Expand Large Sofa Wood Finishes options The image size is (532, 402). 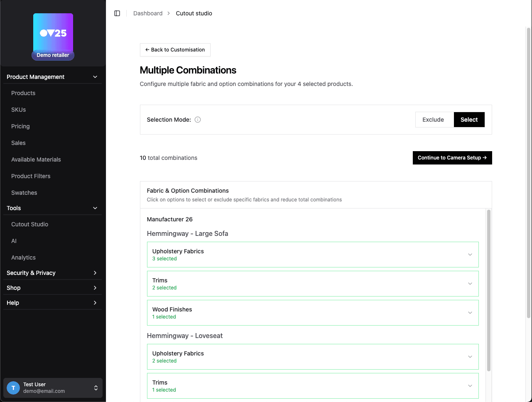(x=470, y=313)
